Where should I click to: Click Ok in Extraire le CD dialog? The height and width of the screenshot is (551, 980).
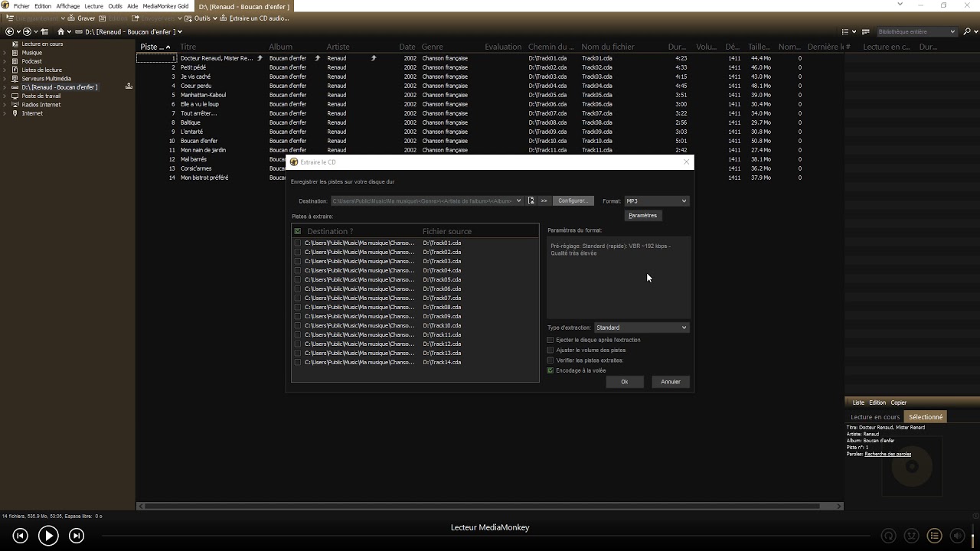tap(624, 381)
